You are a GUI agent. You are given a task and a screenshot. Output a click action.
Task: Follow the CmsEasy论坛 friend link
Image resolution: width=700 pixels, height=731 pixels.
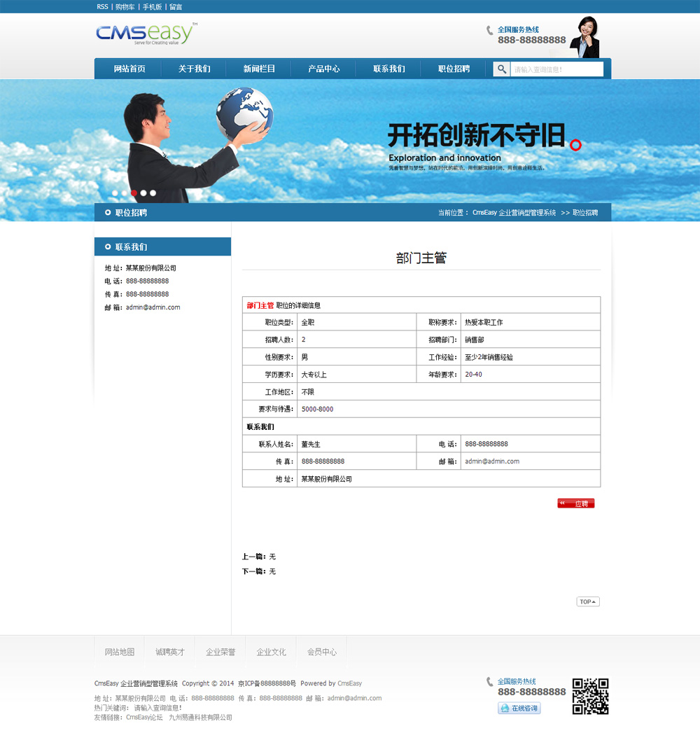(x=144, y=718)
